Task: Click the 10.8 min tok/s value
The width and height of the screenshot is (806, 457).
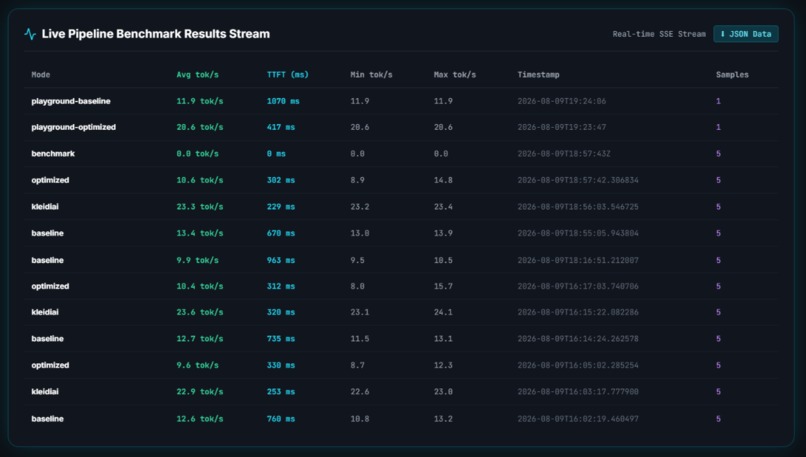Action: (360, 418)
